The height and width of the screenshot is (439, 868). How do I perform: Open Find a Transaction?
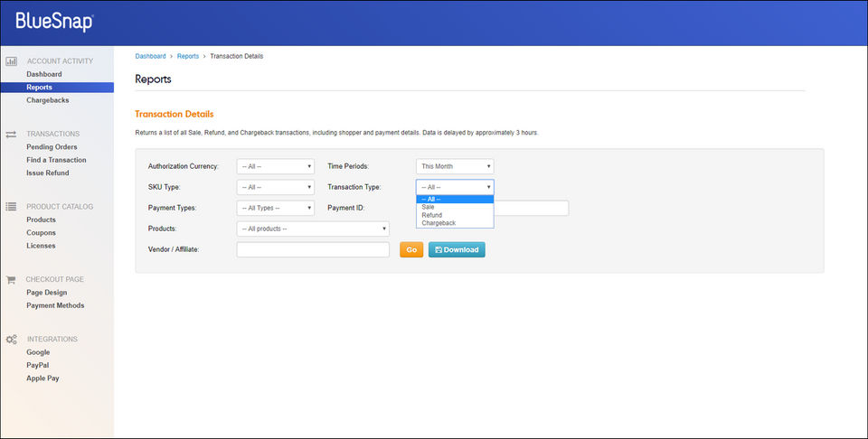(56, 160)
